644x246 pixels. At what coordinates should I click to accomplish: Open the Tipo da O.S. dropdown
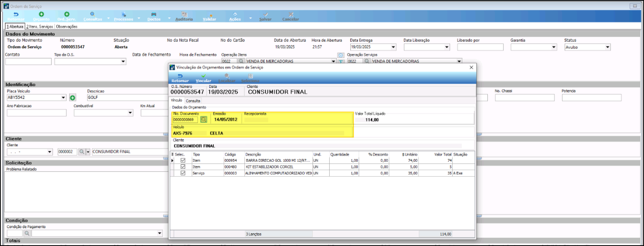pyautogui.click(x=123, y=62)
